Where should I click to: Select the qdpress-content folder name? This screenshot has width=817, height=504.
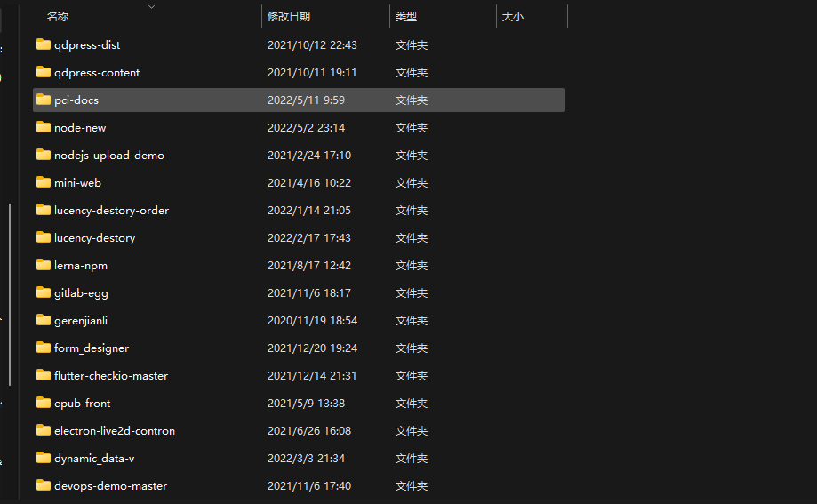[97, 73]
